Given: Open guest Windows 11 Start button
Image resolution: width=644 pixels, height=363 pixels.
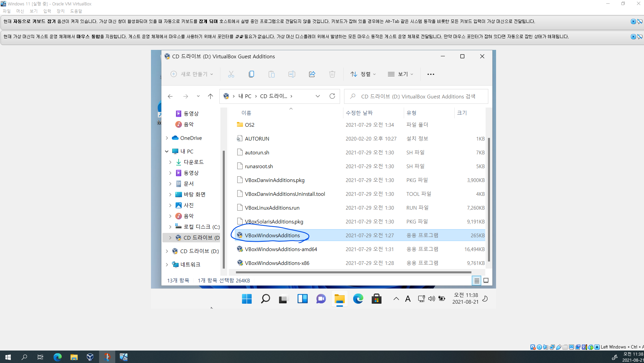Looking at the screenshot, I should point(247,299).
